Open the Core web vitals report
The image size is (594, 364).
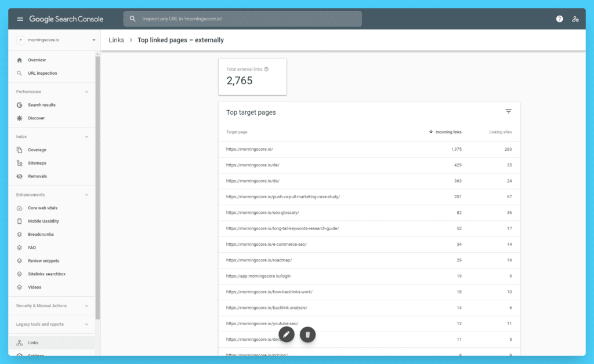(x=52, y=208)
